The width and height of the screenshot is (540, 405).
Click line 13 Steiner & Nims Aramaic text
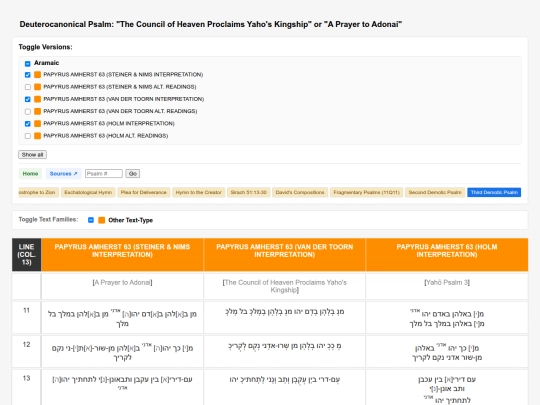pyautogui.click(x=122, y=383)
